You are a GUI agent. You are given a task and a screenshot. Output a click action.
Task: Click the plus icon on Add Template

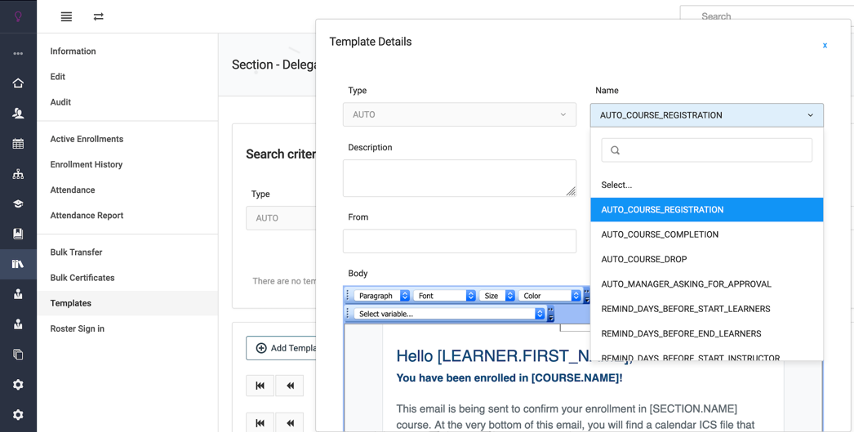click(261, 348)
